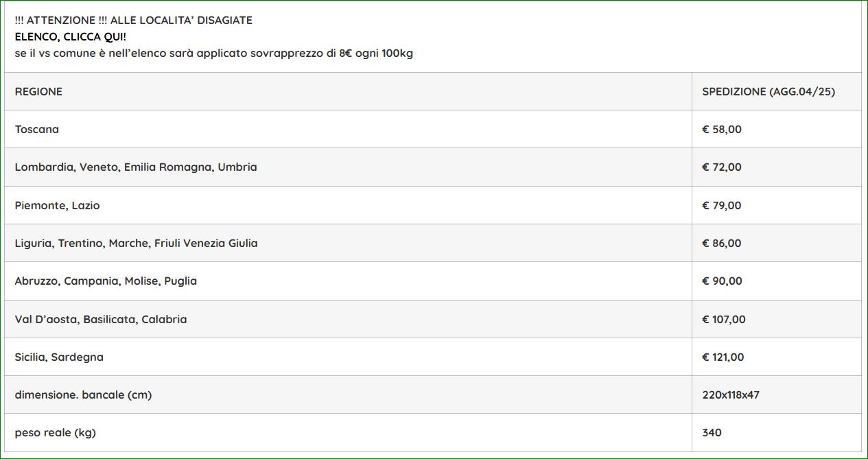The width and height of the screenshot is (868, 459).
Task: Click the REGIONE column header
Action: (38, 91)
